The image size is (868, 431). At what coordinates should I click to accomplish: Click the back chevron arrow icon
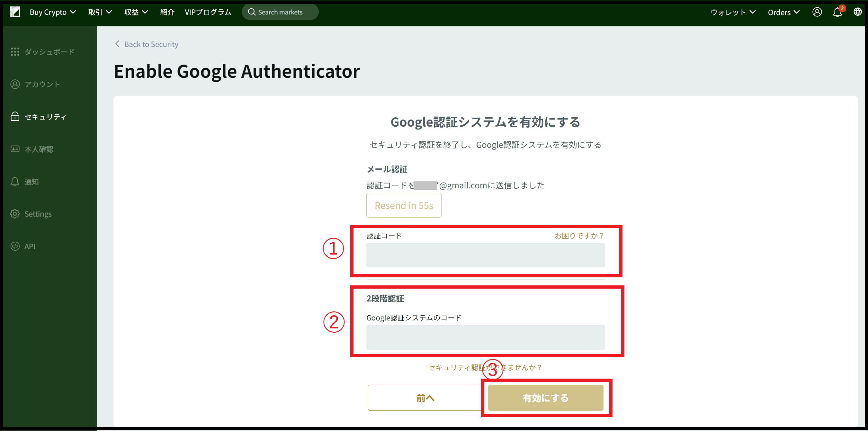(117, 44)
